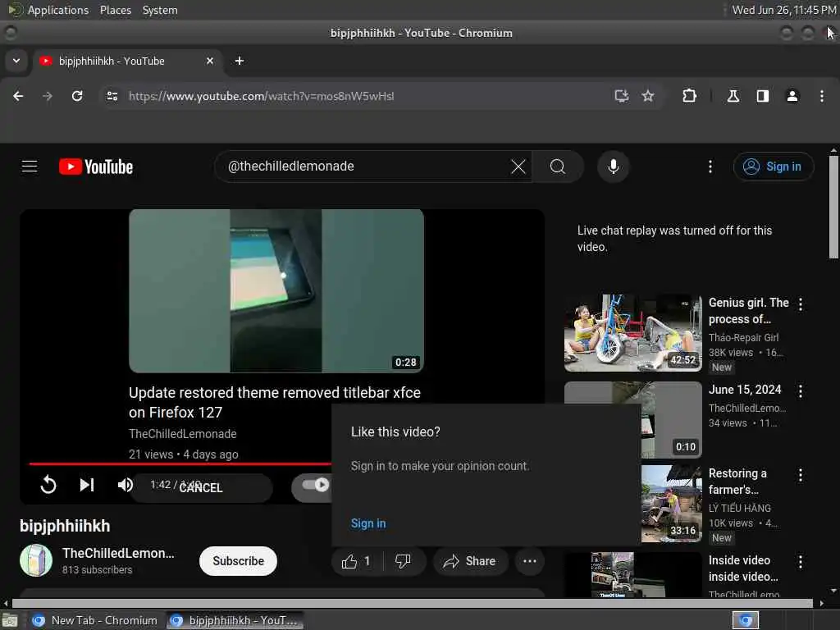This screenshot has height=630, width=840.
Task: Open the Extensions puzzle icon
Action: (689, 96)
